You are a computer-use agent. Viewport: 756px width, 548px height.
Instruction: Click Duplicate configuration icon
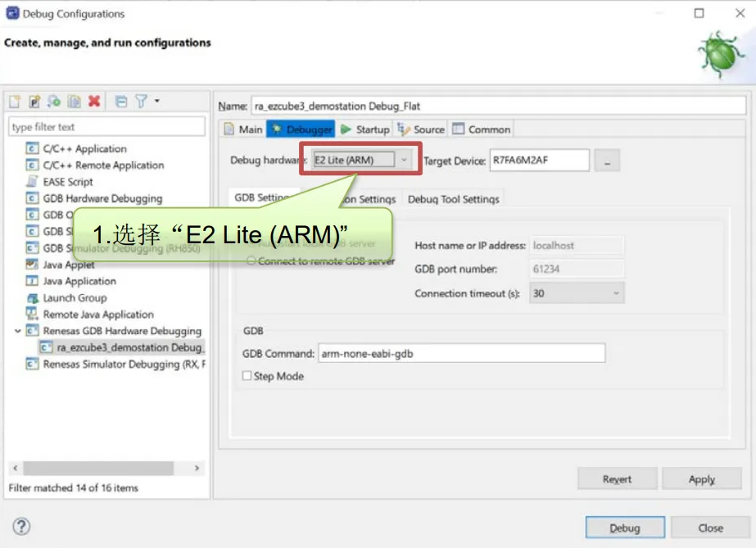[x=74, y=102]
